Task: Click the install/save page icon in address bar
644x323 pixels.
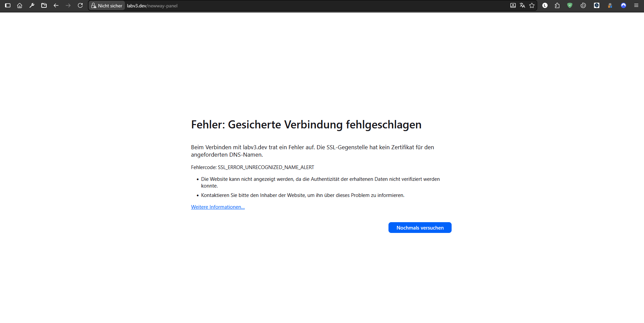Action: [x=513, y=6]
